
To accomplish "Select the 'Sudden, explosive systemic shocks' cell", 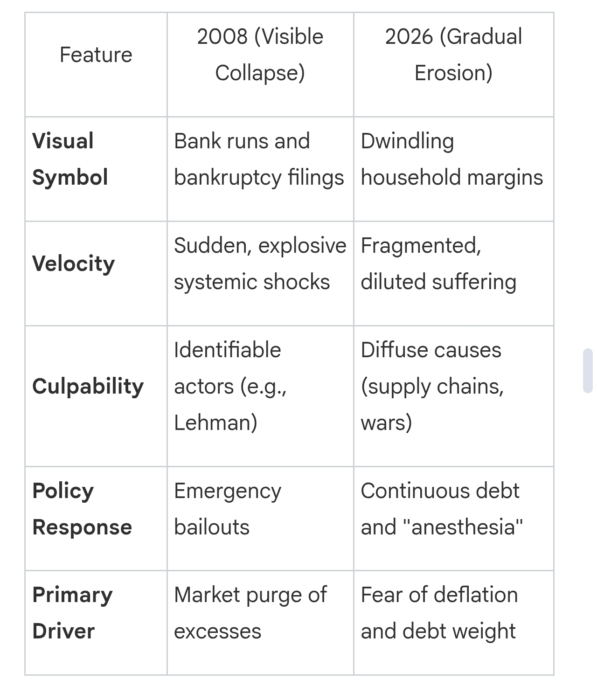I will [x=259, y=263].
